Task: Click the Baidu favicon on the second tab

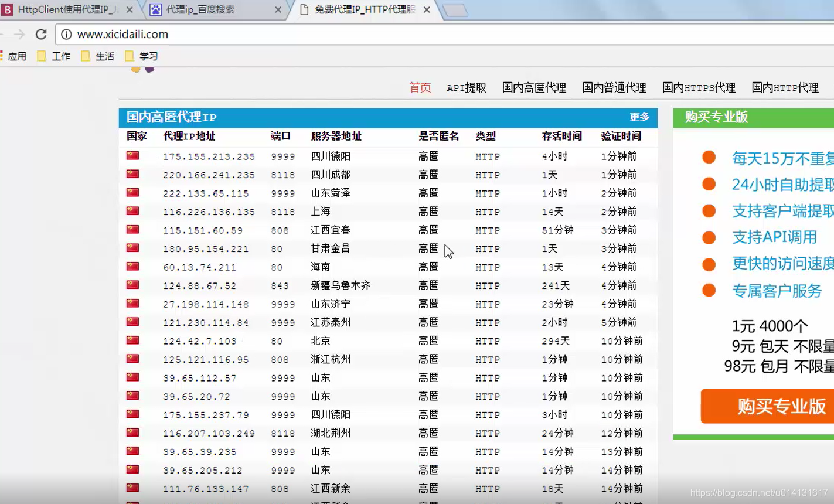Action: [155, 9]
